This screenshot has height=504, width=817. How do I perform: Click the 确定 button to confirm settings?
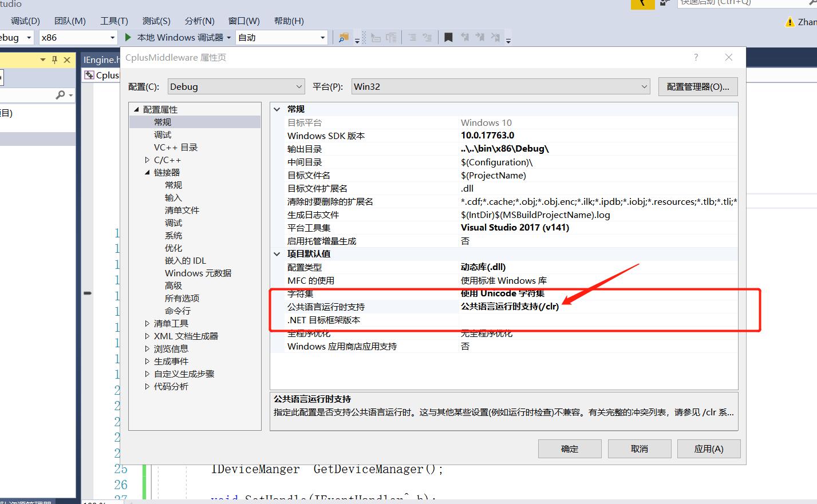[x=570, y=449]
